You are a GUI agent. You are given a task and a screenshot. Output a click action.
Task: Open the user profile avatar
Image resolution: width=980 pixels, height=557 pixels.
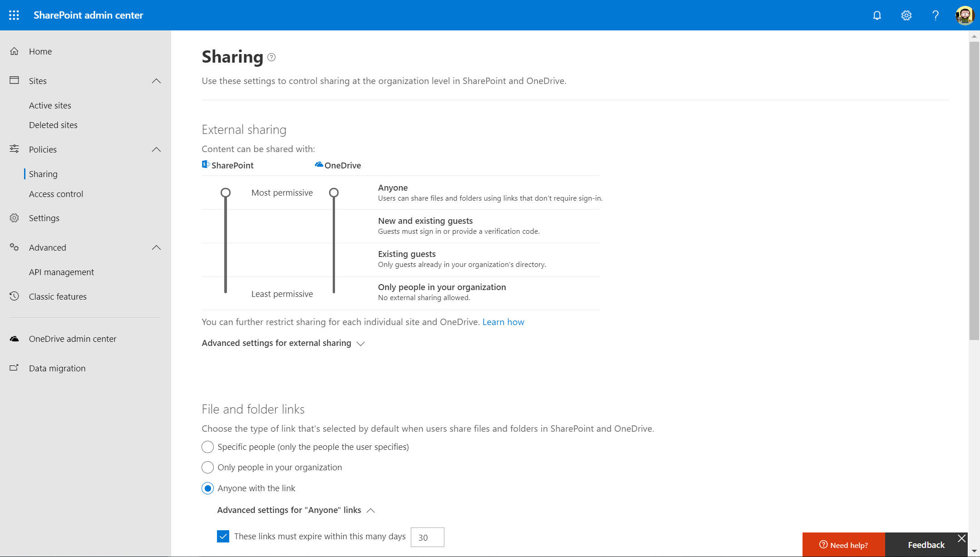[x=964, y=15]
